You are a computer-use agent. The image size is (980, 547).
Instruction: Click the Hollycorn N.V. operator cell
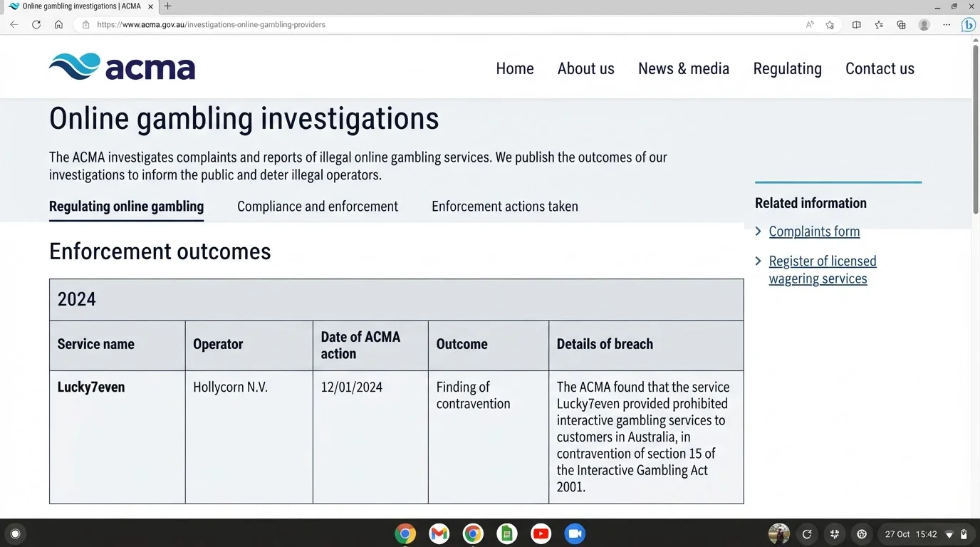[249, 437]
